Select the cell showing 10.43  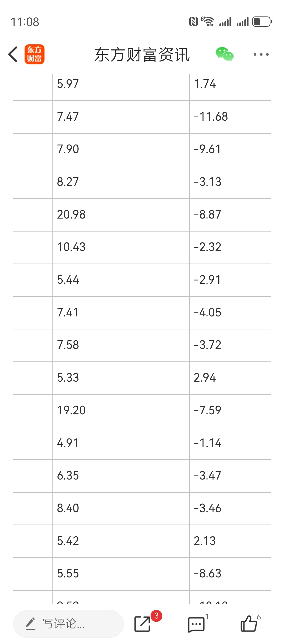click(x=121, y=247)
